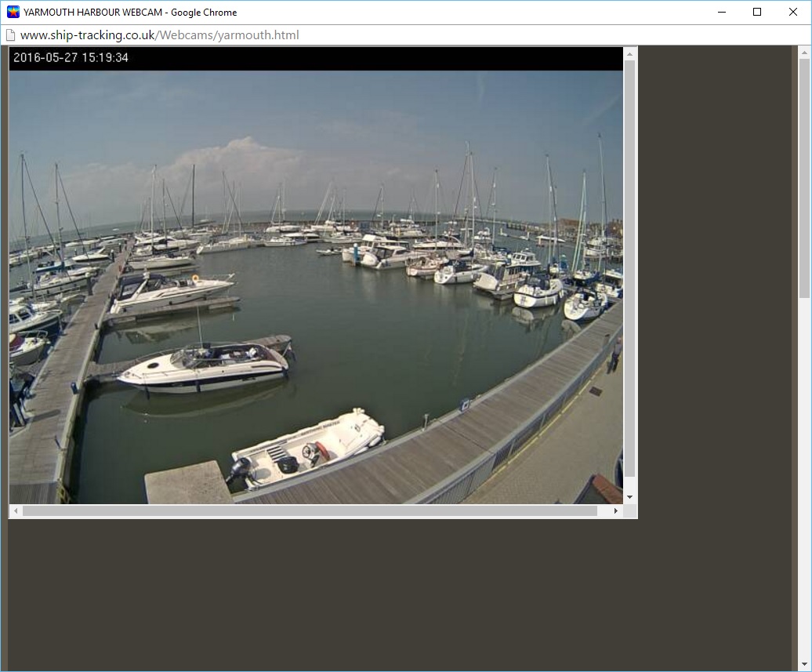
Task: Close the Yarmouth Harbour Webcam window
Action: (792, 12)
